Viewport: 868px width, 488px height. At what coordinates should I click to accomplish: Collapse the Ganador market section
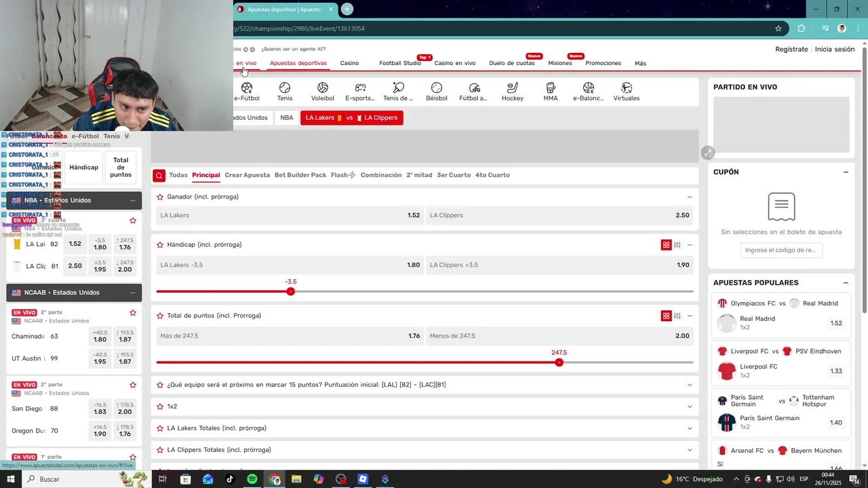point(690,197)
